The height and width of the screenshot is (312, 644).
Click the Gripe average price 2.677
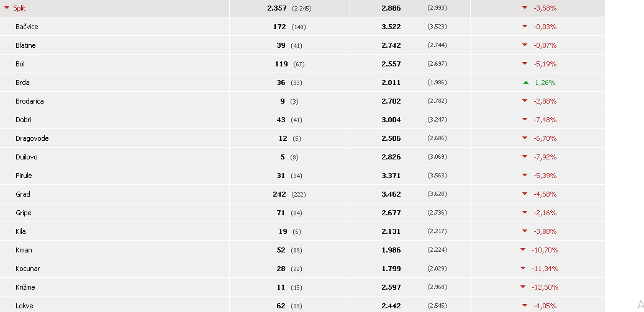[391, 213]
